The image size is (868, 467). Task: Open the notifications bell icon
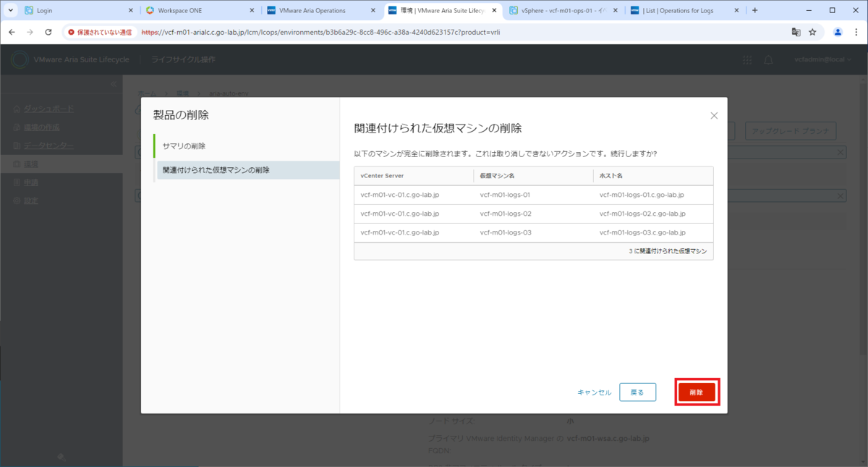coord(768,59)
